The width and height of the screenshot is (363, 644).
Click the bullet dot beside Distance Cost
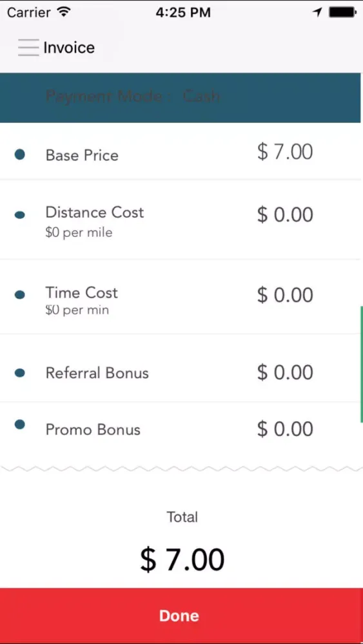coord(20,215)
